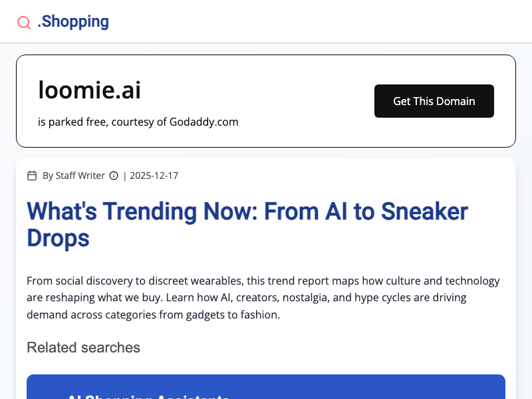Viewport: 532px width, 399px height.
Task: Click the 2025-12-17 publish date
Action: pyautogui.click(x=154, y=176)
